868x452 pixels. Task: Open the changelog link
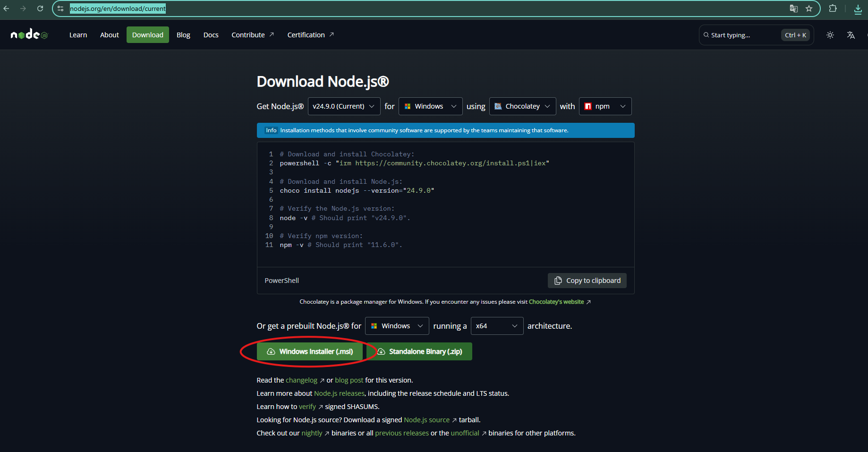pyautogui.click(x=301, y=380)
